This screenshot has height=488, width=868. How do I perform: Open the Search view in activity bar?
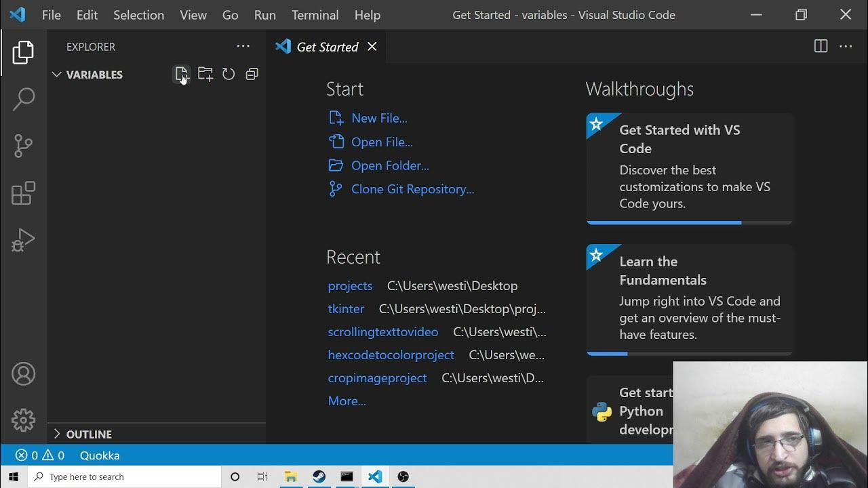coord(23,99)
